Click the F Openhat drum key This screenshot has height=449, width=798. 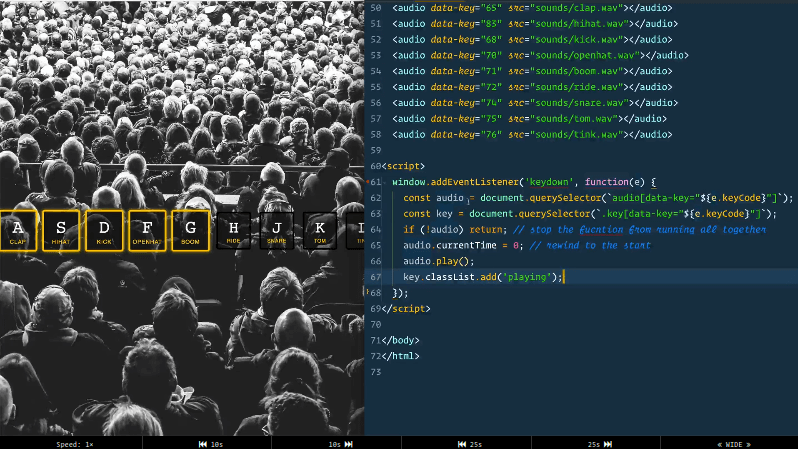[x=147, y=231]
